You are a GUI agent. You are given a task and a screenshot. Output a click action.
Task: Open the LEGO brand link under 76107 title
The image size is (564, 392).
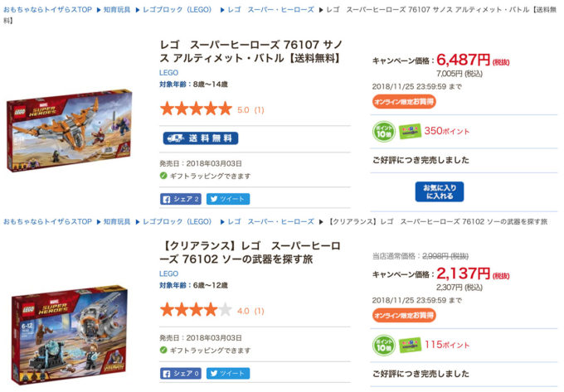[x=168, y=72]
